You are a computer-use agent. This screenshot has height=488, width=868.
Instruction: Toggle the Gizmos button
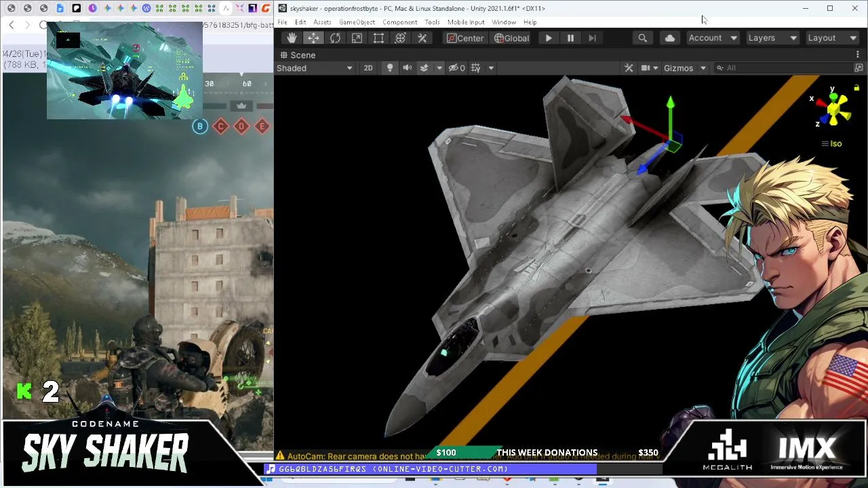(678, 68)
